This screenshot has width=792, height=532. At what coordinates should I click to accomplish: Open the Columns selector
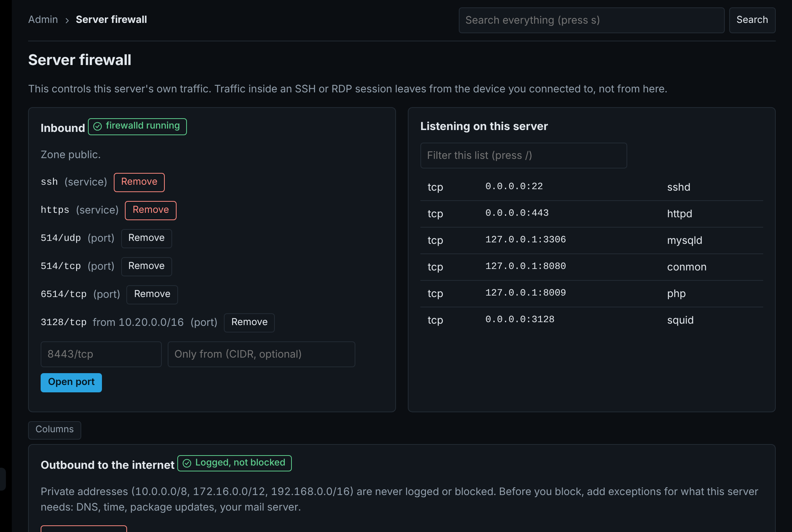pyautogui.click(x=55, y=430)
